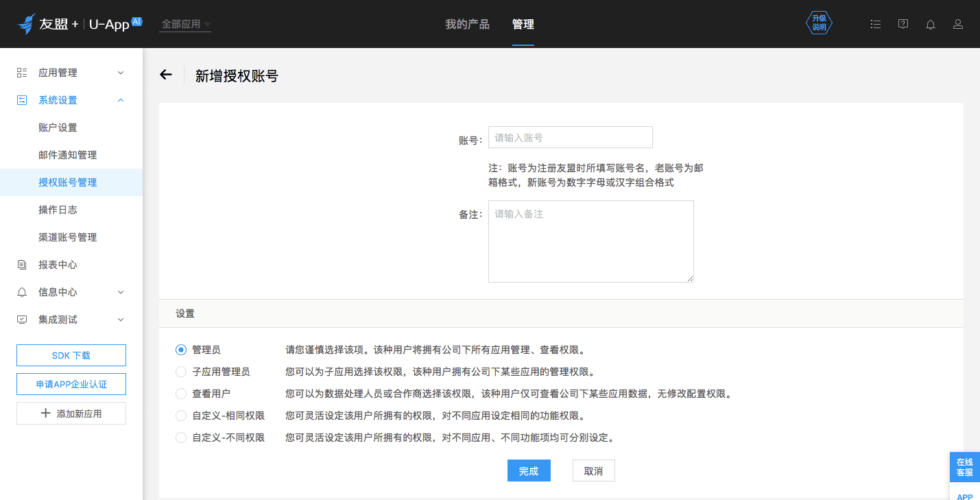
Task: Focus the 账号 input field
Action: 571,137
